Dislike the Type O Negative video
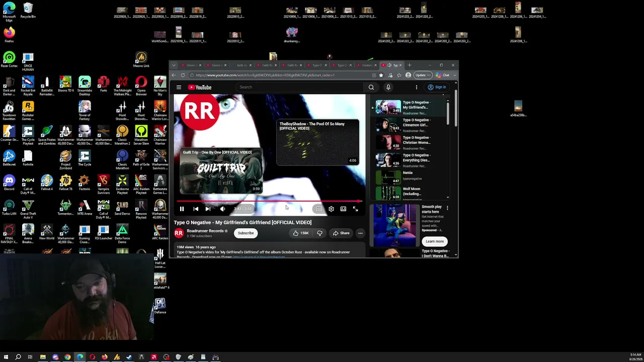Screen dimensions: 644x362 [x=319, y=233]
